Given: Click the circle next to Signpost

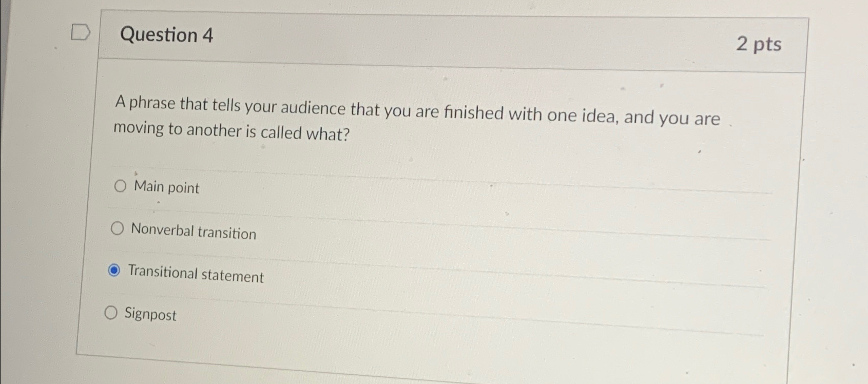Looking at the screenshot, I should click(111, 312).
